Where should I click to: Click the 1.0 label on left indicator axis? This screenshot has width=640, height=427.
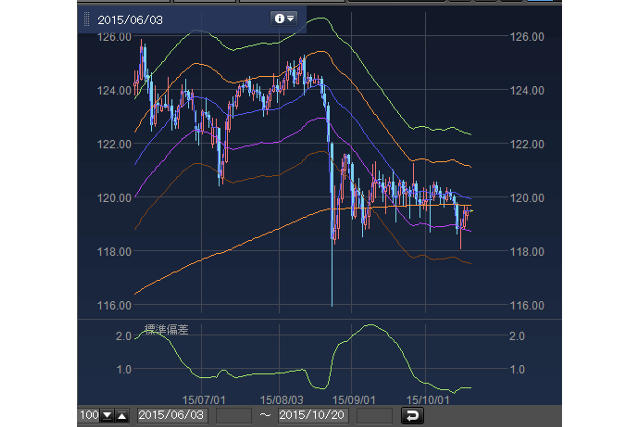click(124, 369)
